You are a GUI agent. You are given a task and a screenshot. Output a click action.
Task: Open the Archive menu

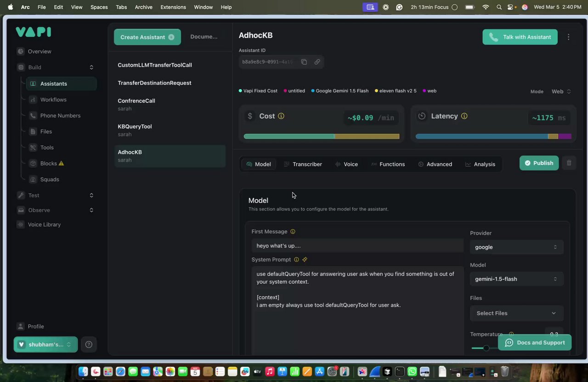(143, 7)
